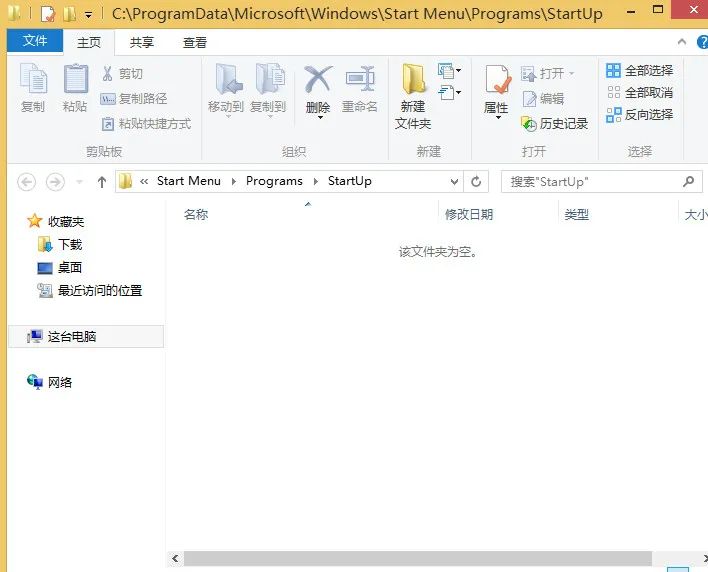708x572 pixels.
Task: Create a New folder (新建文件夹)
Action: [x=413, y=96]
